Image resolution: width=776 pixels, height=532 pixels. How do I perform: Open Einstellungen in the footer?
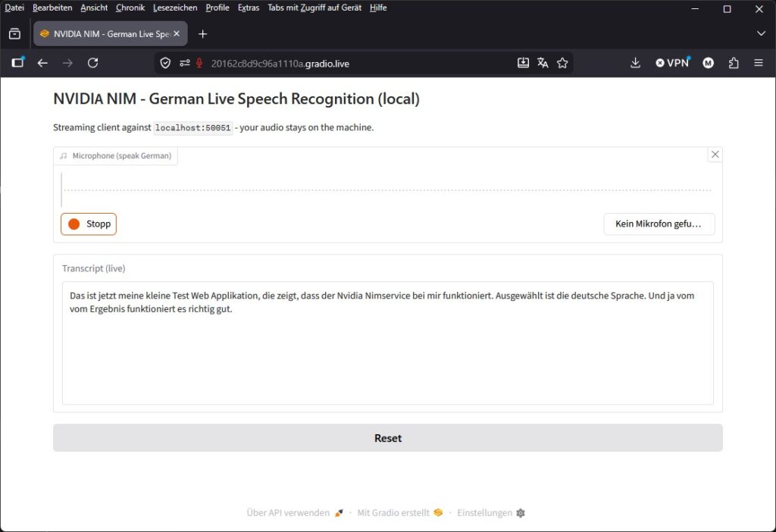[x=490, y=513]
